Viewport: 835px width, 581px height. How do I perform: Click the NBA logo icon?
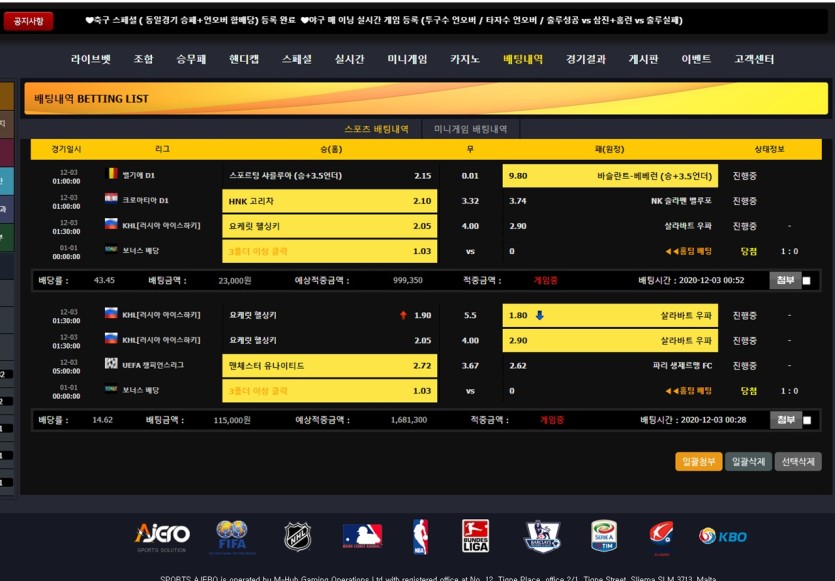(x=420, y=536)
